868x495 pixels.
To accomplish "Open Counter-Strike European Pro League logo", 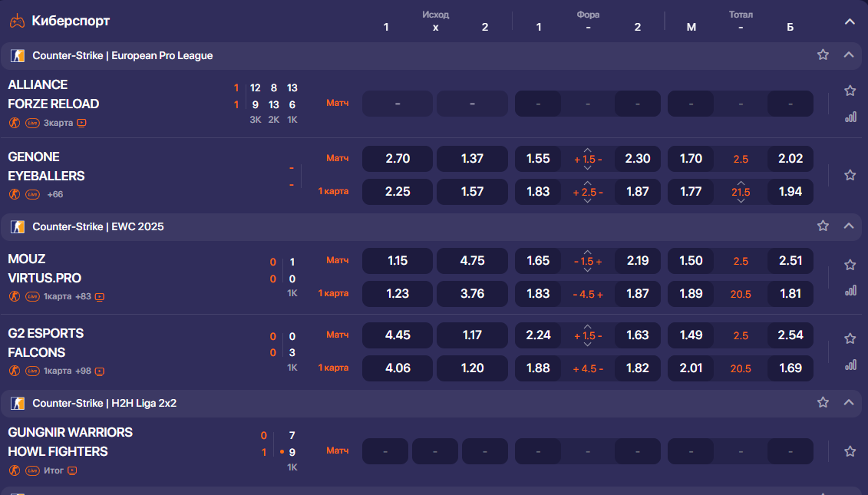I will [18, 56].
